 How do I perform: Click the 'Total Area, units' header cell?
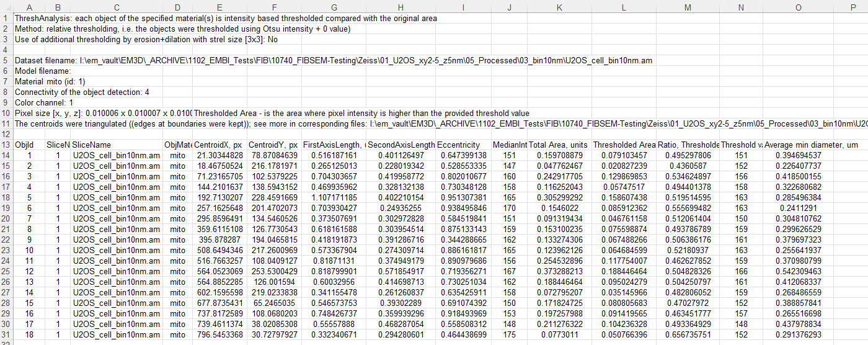point(558,145)
